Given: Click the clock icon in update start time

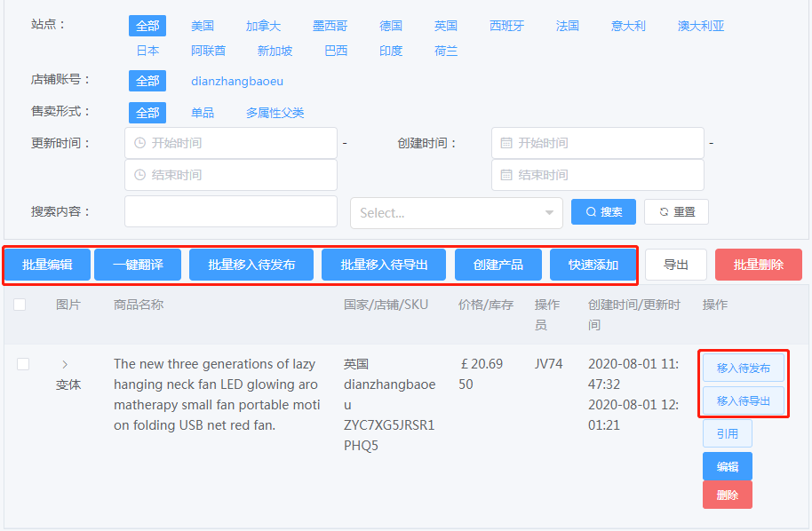Looking at the screenshot, I should (x=139, y=143).
